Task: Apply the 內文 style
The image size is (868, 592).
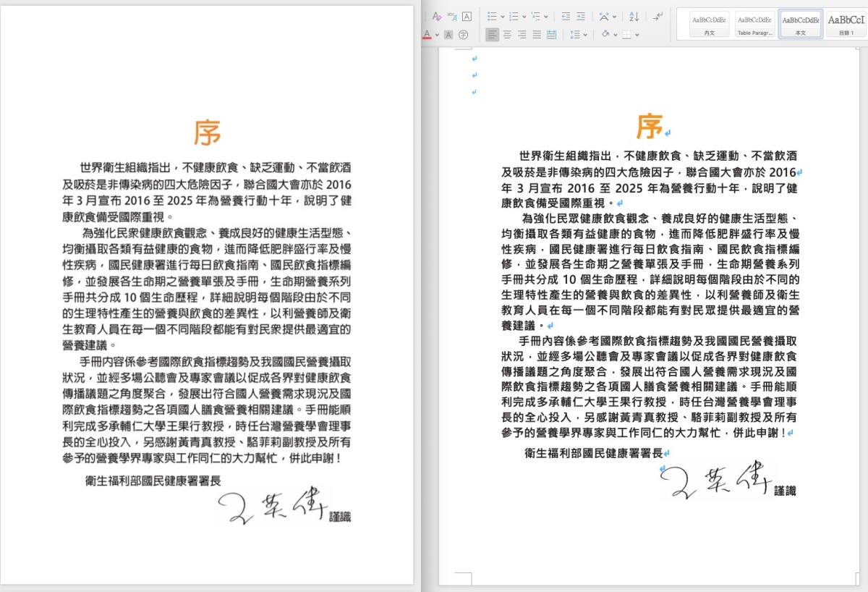Action: [x=709, y=25]
